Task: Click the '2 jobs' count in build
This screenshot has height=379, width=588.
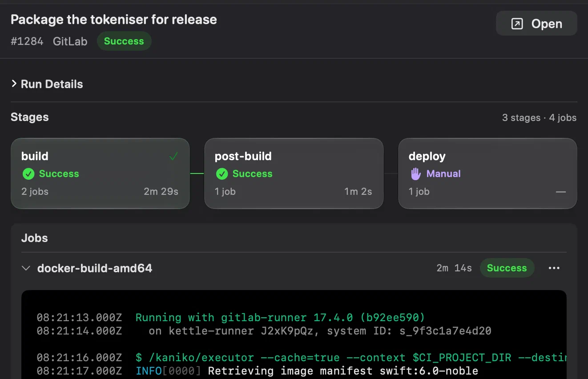Action: [x=35, y=192]
